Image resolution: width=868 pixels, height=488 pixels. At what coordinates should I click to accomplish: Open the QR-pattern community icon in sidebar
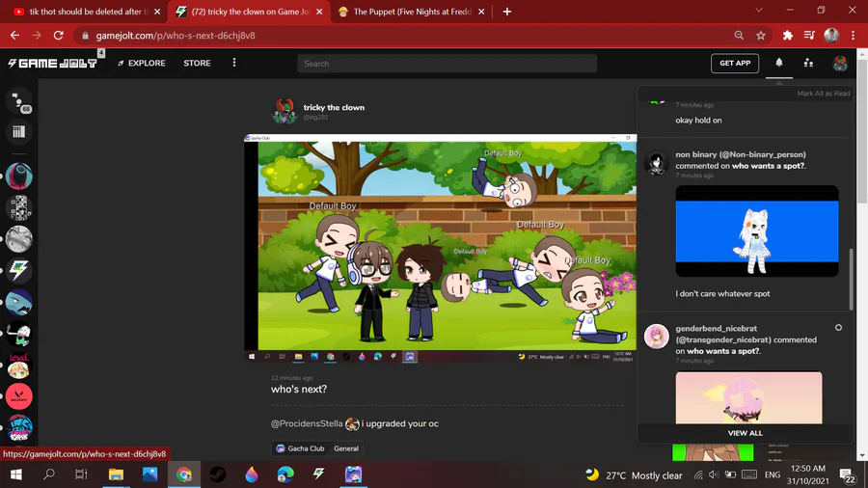click(x=19, y=208)
